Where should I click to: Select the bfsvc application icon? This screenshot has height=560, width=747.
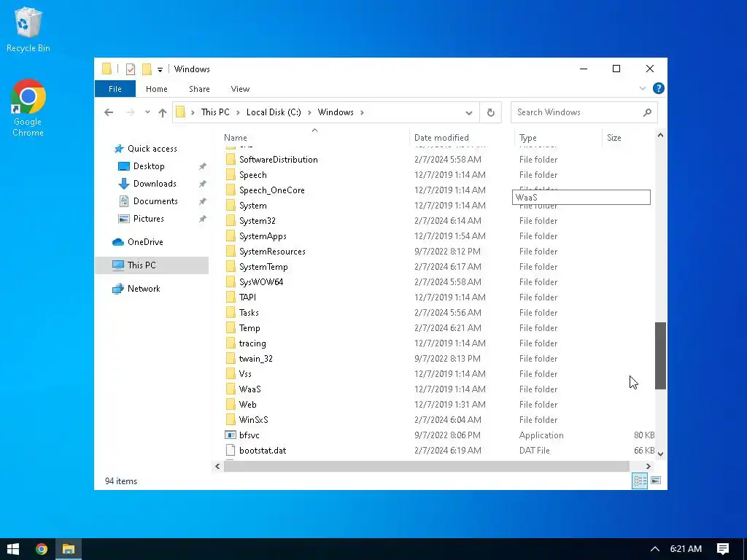tap(231, 435)
